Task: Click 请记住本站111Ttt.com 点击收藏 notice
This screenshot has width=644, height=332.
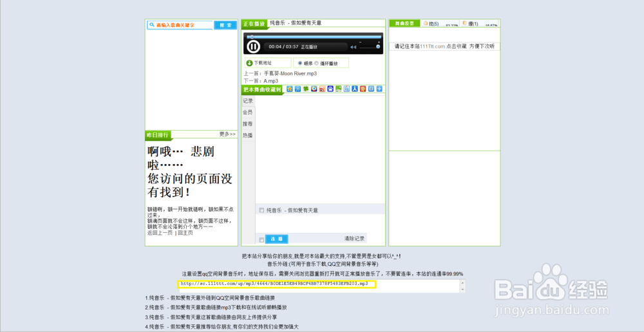Action: pos(444,46)
